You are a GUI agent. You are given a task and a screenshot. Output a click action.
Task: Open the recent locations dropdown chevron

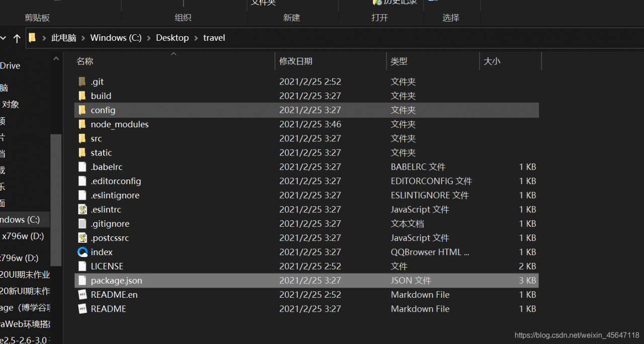click(x=3, y=38)
